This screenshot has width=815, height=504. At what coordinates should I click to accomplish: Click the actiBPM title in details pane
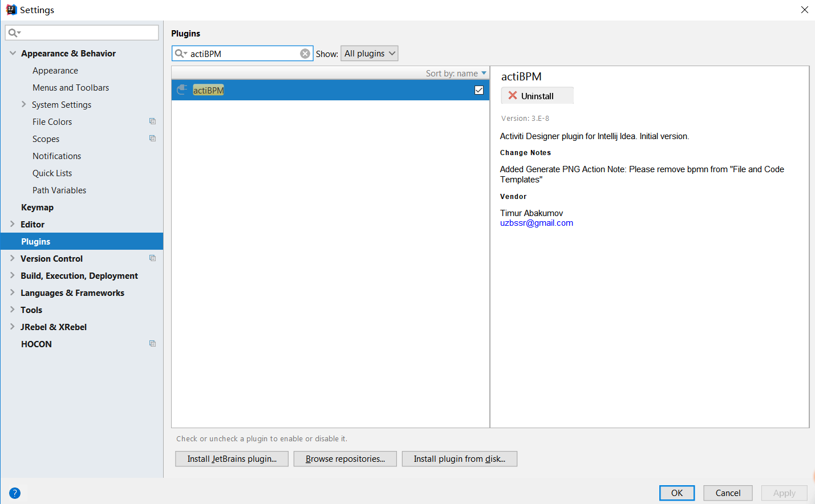click(x=521, y=76)
